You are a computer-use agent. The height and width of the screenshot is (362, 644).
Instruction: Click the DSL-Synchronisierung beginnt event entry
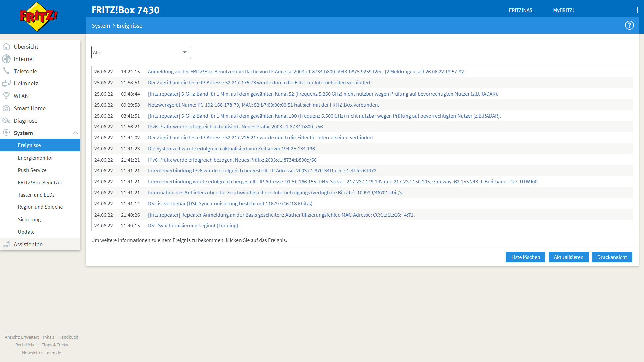click(194, 226)
